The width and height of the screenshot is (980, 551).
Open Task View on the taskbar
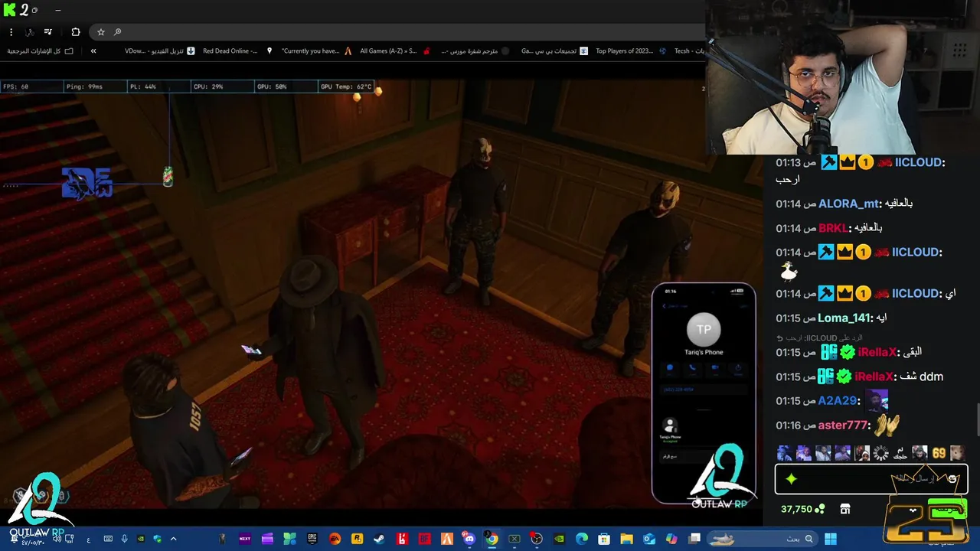click(x=694, y=539)
